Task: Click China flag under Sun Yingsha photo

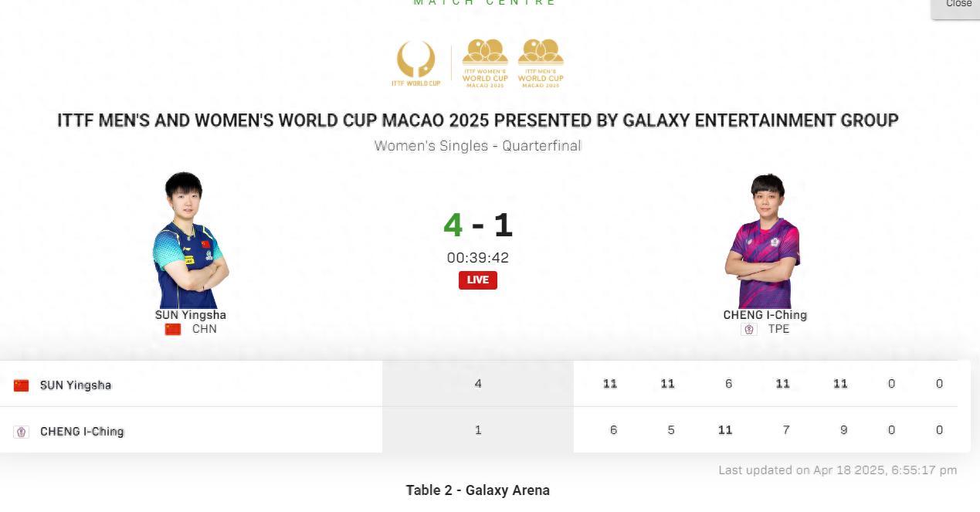Action: tap(173, 329)
